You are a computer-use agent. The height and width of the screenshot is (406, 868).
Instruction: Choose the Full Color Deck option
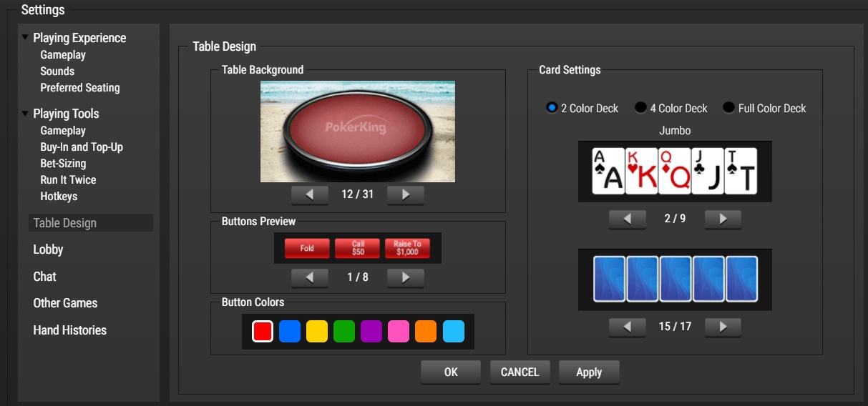pyautogui.click(x=728, y=108)
